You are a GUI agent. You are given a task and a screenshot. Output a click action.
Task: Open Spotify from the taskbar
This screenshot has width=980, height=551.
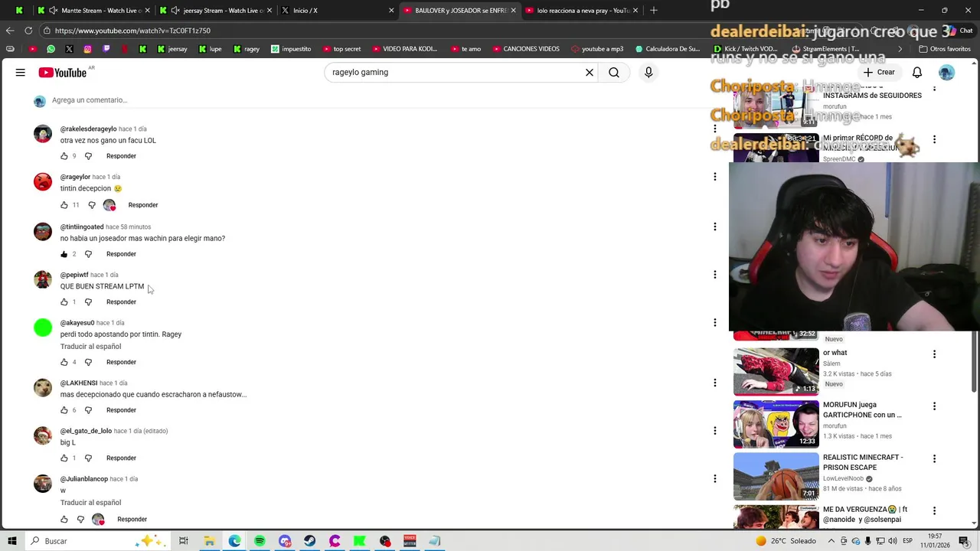pyautogui.click(x=260, y=541)
